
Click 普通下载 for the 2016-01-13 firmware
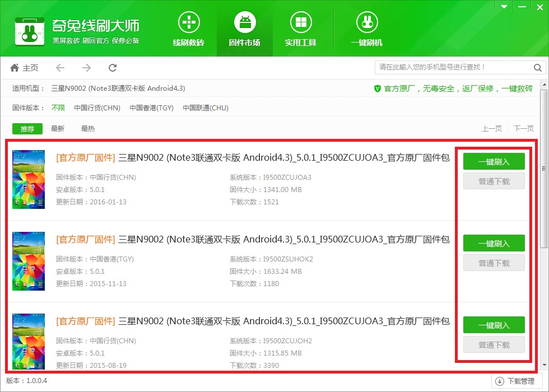click(x=494, y=181)
